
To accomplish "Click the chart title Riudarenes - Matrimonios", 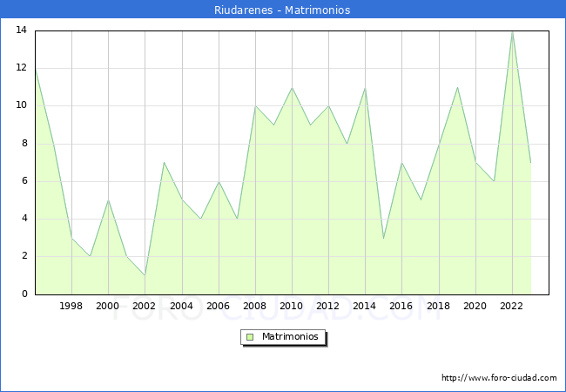I will coord(282,10).
